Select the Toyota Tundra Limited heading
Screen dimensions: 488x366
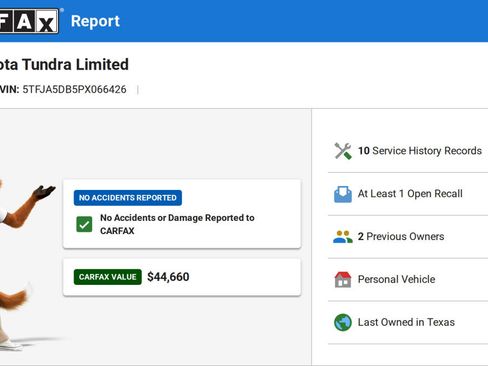(64, 64)
